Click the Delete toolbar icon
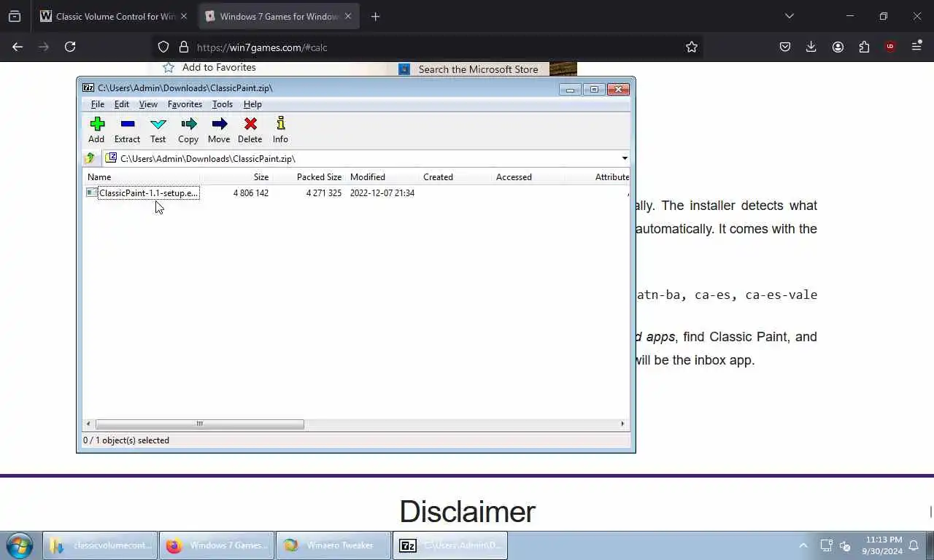 (250, 130)
